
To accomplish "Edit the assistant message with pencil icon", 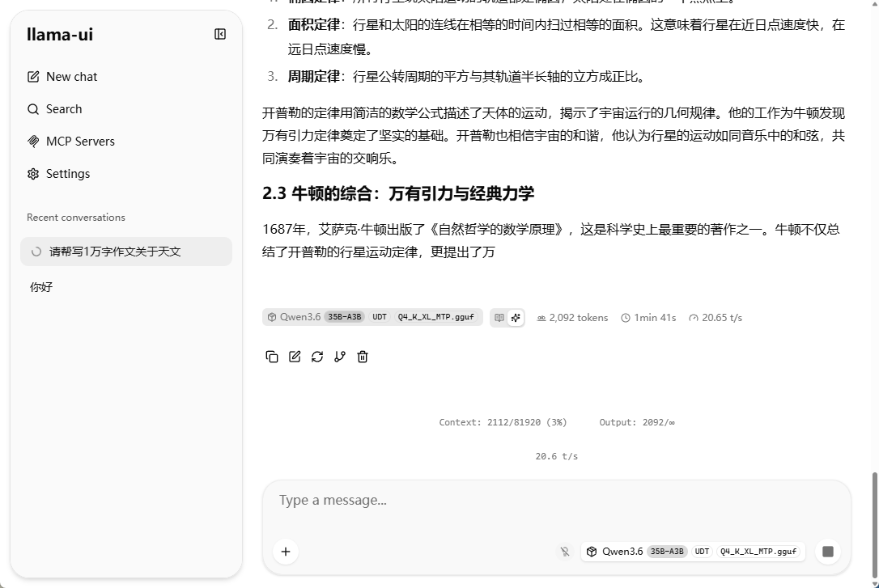I will tap(295, 357).
